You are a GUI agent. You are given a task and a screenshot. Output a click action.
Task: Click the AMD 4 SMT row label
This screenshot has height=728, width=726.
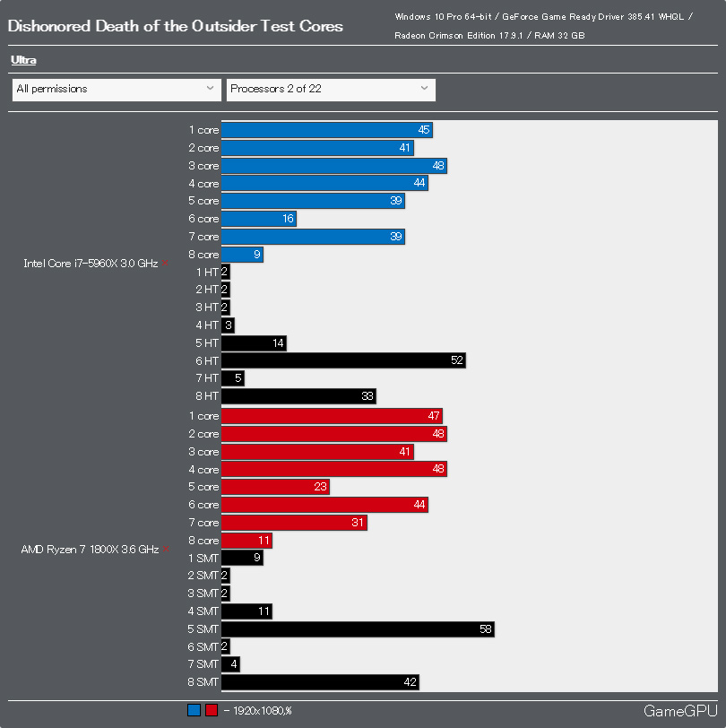pos(203,611)
